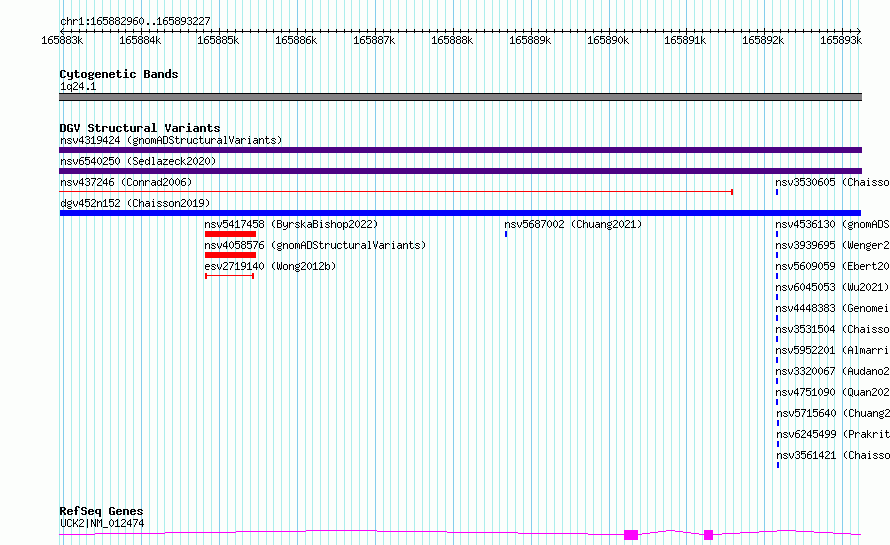Click the purple nsv4319424 variant bar

(x=460, y=150)
